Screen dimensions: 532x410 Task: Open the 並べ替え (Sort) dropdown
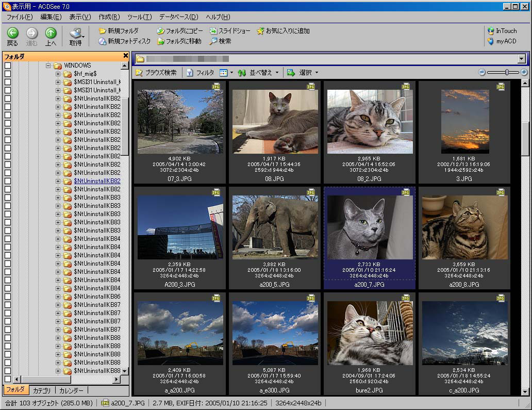click(x=258, y=73)
